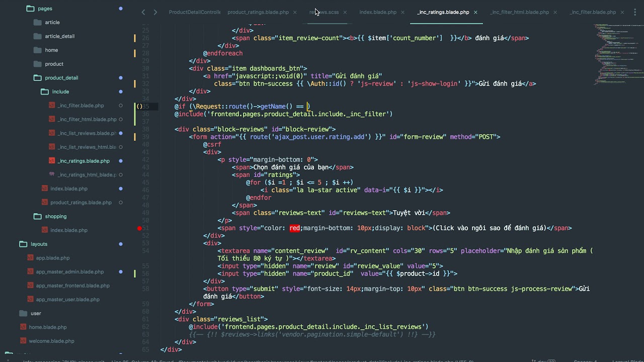644x362 pixels.
Task: Click the '_inc_list_reviews' include path text
Action: 389,327
